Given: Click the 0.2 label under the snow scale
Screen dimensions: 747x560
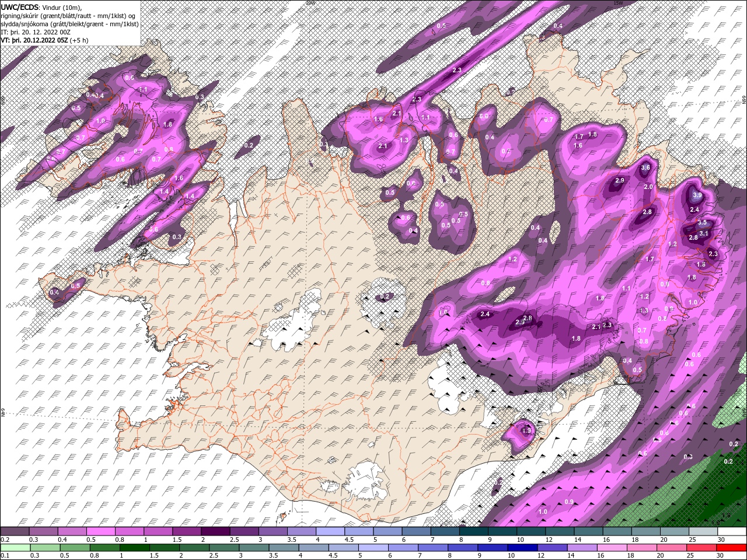Looking at the screenshot, I should [x=5, y=540].
